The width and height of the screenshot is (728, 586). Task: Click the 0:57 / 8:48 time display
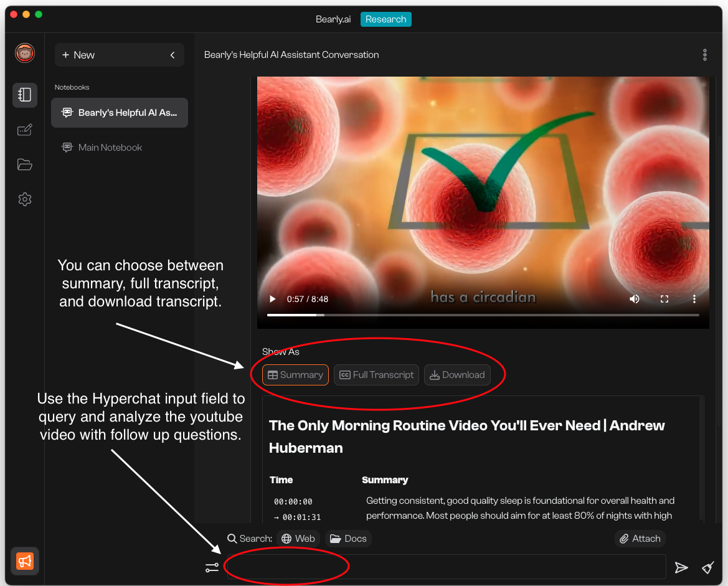point(308,299)
